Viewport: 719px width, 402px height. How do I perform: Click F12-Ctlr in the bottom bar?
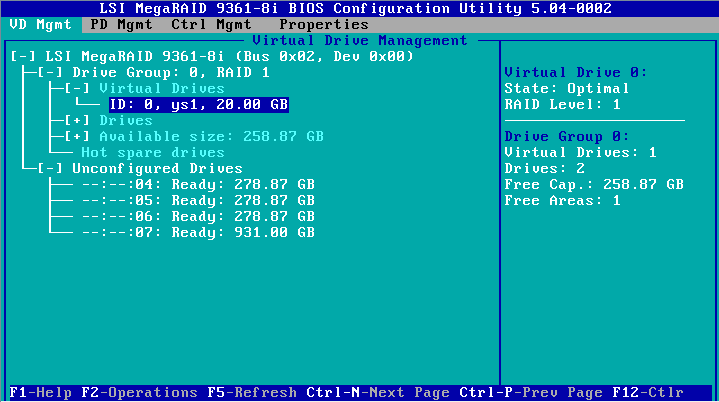pos(648,393)
